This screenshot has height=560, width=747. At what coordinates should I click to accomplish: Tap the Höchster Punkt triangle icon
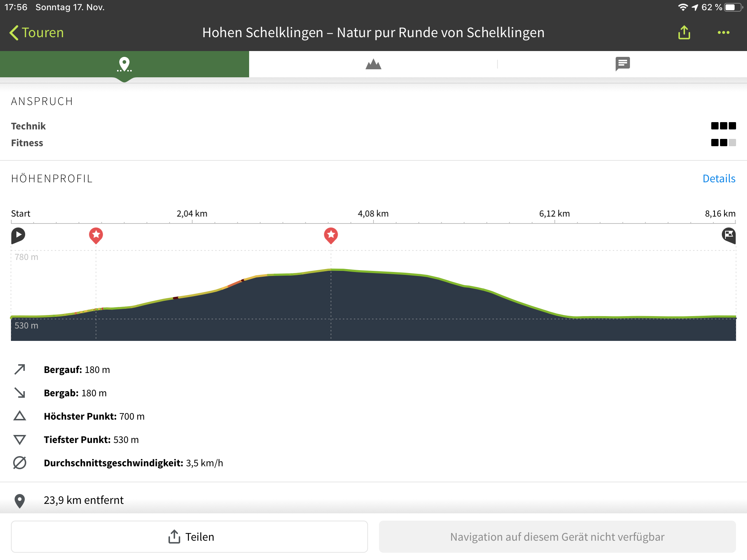click(20, 416)
